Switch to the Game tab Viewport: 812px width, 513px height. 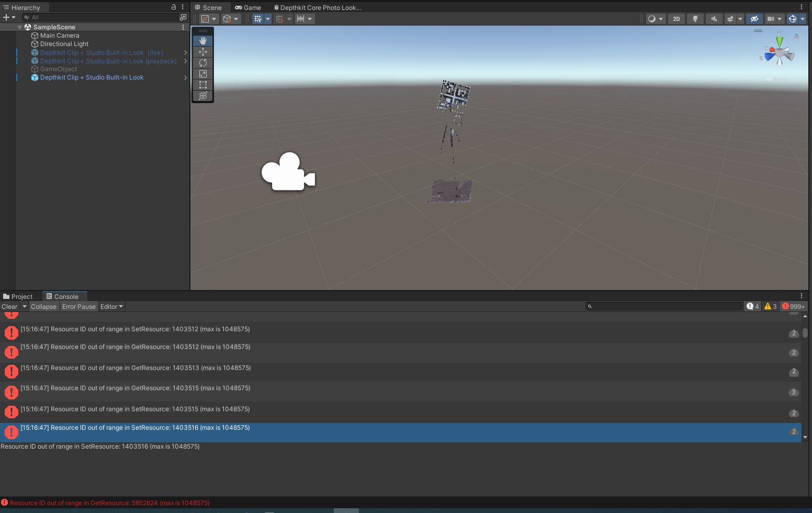coord(248,7)
